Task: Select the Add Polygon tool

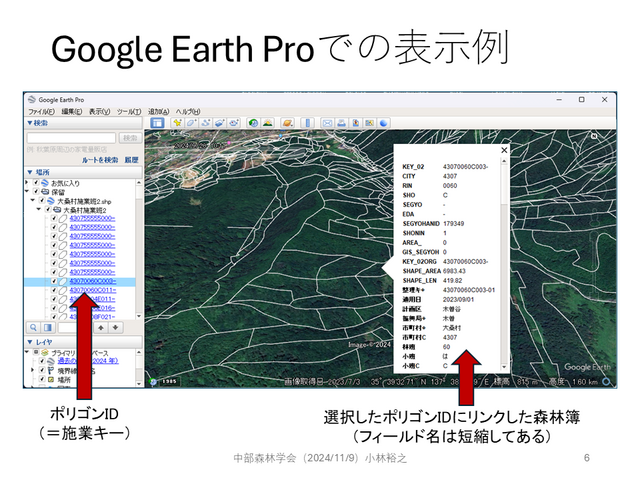Action: point(191,123)
